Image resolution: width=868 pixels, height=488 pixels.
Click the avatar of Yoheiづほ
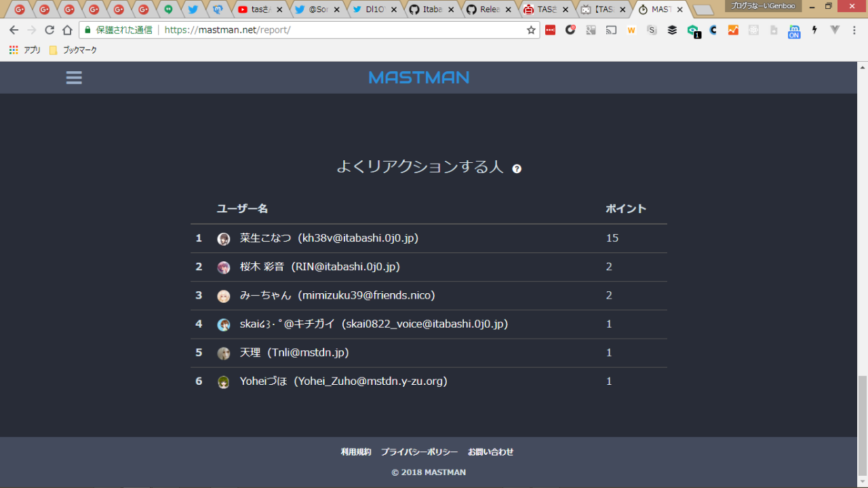(x=224, y=382)
